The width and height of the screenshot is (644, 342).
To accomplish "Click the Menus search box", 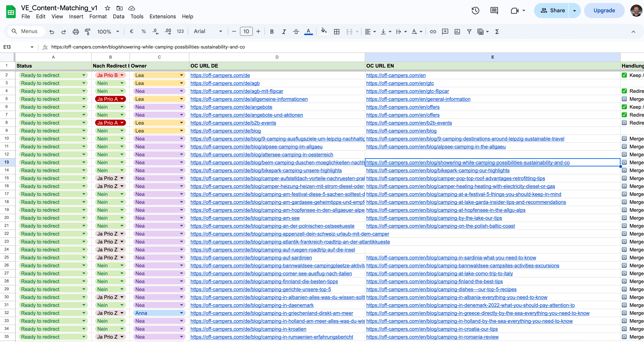I will pyautogui.click(x=26, y=31).
